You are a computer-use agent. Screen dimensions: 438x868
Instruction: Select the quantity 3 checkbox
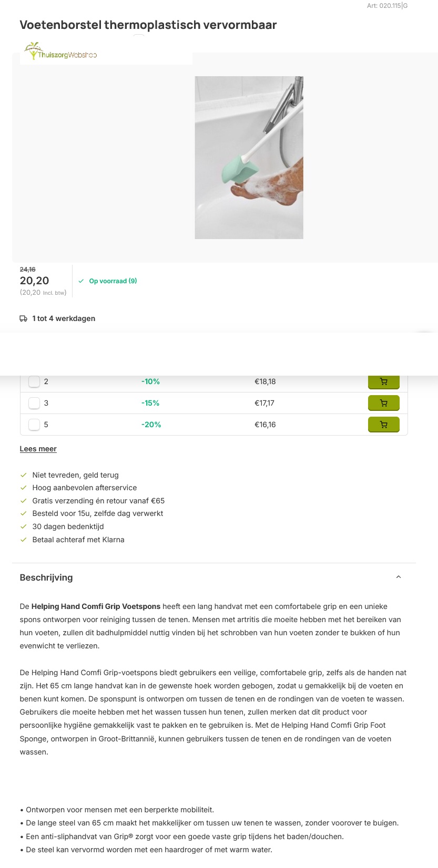34,403
